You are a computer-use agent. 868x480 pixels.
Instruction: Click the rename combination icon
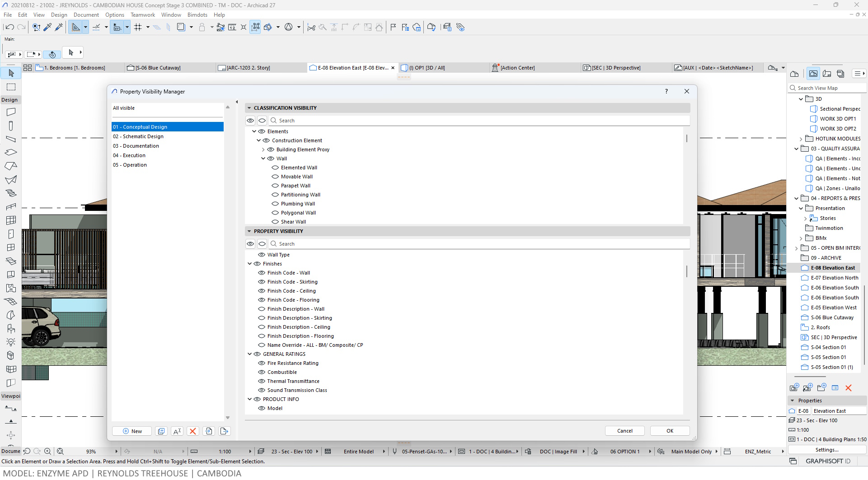tap(177, 431)
